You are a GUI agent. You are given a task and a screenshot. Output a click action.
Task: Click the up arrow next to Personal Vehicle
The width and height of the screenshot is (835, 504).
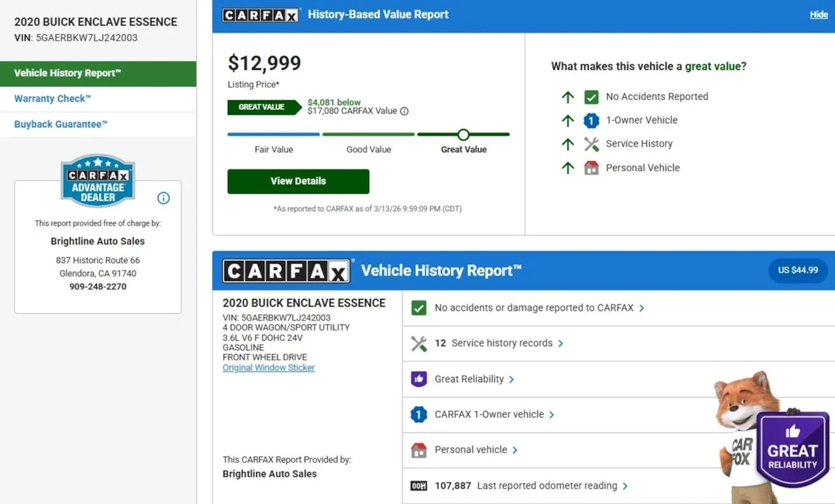[567, 168]
